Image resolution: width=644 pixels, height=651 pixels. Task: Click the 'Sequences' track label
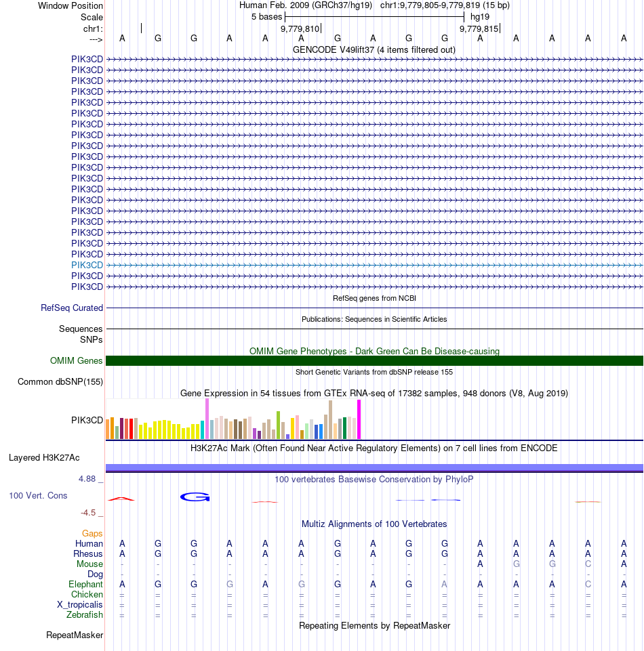81,329
